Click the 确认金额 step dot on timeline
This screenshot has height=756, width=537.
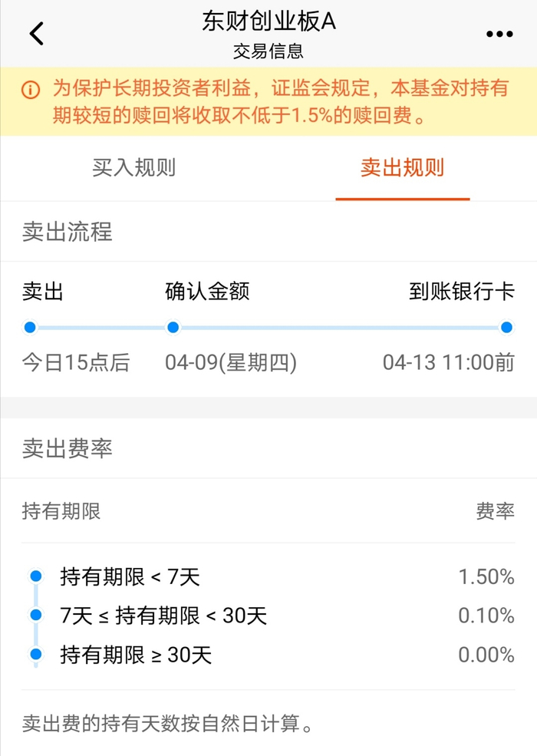tap(173, 328)
